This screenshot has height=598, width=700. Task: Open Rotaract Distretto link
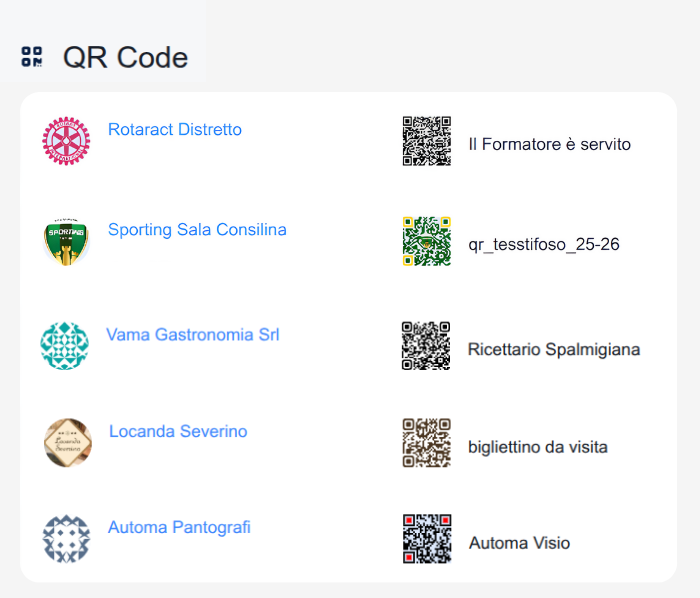coord(175,129)
